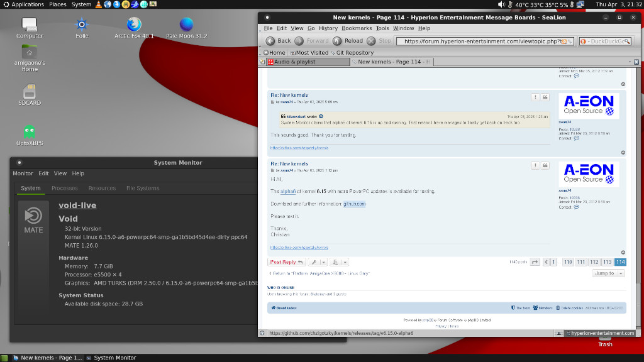The width and height of the screenshot is (644, 362).
Task: Open the Most Visited bookmarks folder
Action: (309, 53)
